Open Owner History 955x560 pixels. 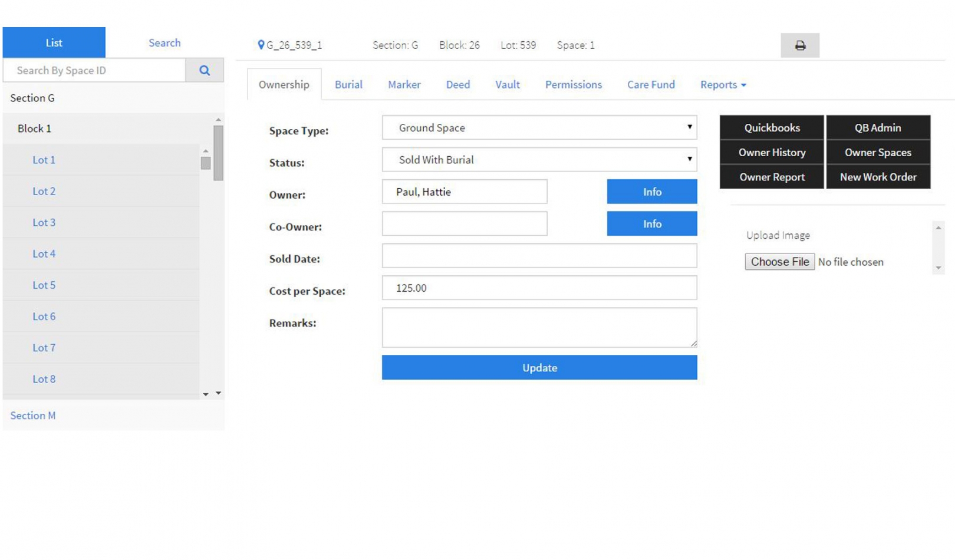point(772,152)
